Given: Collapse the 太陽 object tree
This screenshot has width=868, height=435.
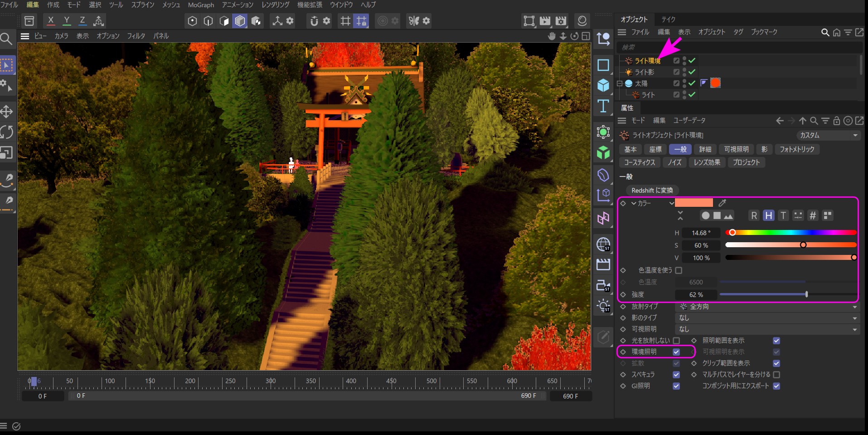Looking at the screenshot, I should click(620, 83).
